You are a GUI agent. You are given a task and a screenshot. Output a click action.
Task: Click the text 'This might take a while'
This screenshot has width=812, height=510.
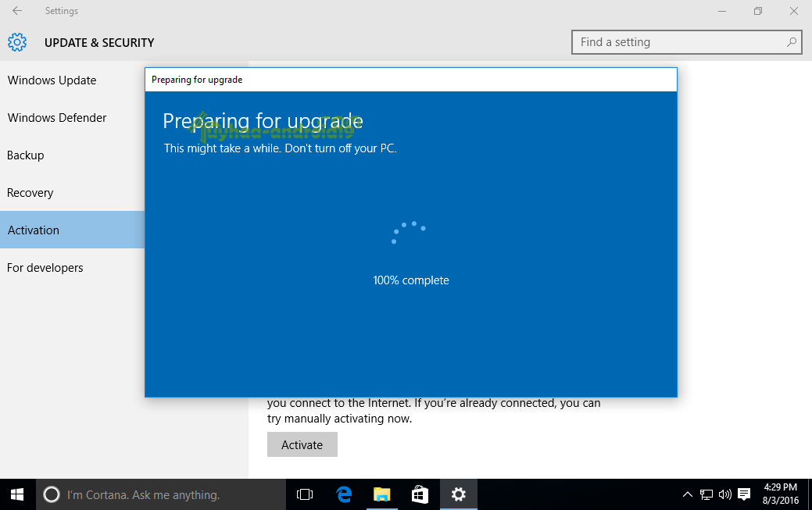click(x=222, y=148)
